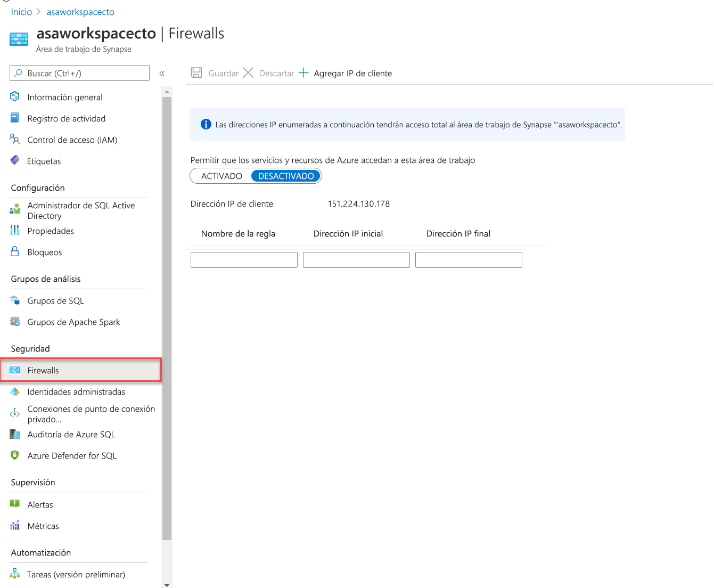Screen dimensions: 714x588
Task: Click the search magnifier icon
Action: click(x=19, y=73)
